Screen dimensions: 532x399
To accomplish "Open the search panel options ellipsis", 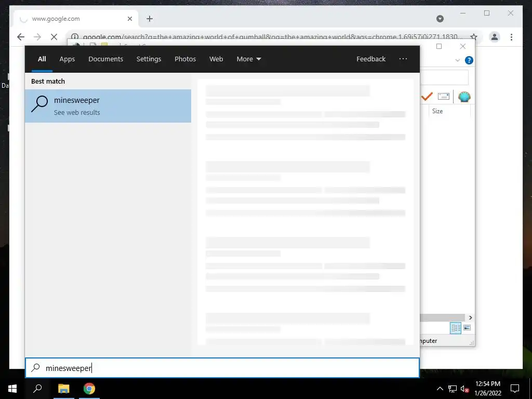I will click(x=403, y=59).
